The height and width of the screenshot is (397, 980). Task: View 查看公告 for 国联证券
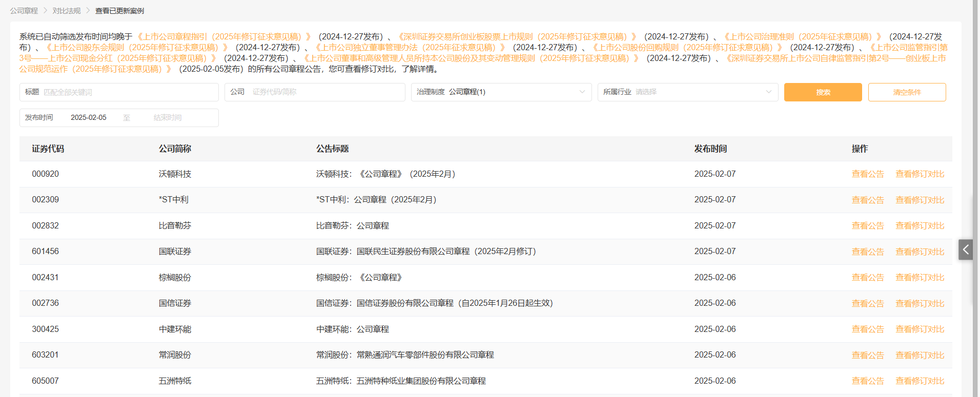(868, 252)
